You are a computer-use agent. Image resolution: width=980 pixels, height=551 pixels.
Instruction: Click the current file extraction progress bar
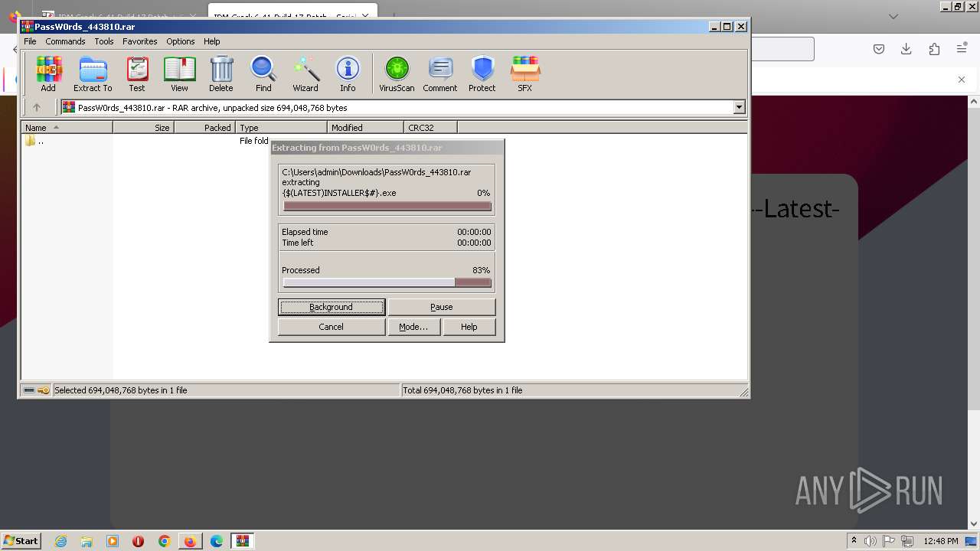(387, 206)
